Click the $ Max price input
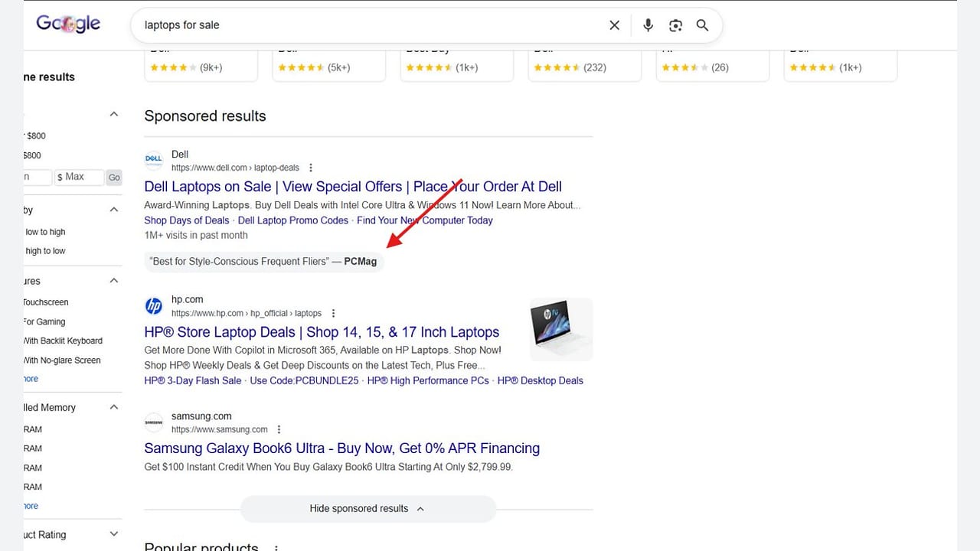 [x=79, y=177]
